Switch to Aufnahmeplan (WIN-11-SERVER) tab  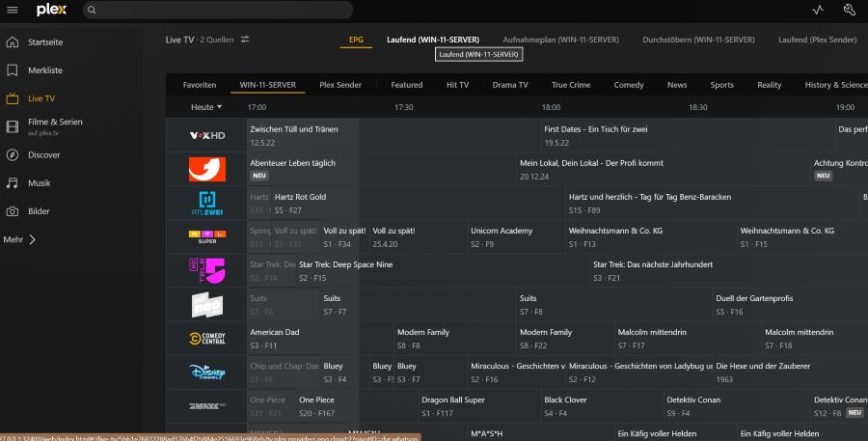tap(559, 40)
